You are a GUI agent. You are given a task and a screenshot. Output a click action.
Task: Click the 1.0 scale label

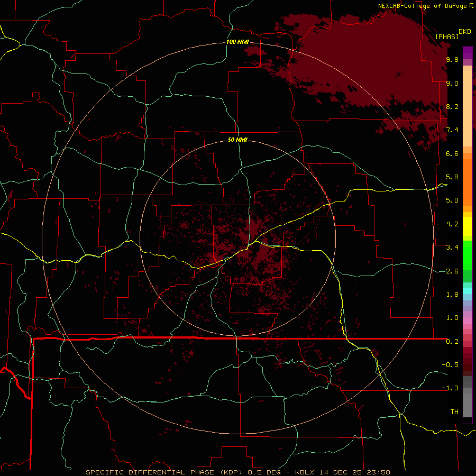pyautogui.click(x=452, y=318)
